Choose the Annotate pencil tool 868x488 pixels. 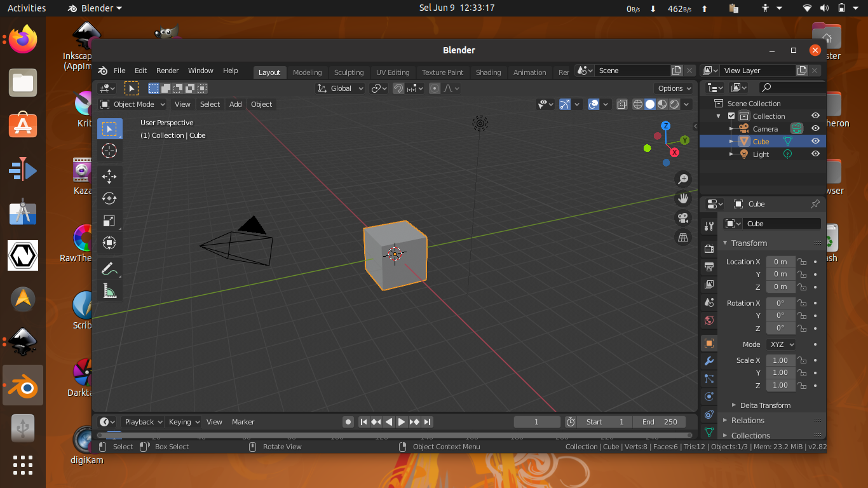tap(109, 269)
